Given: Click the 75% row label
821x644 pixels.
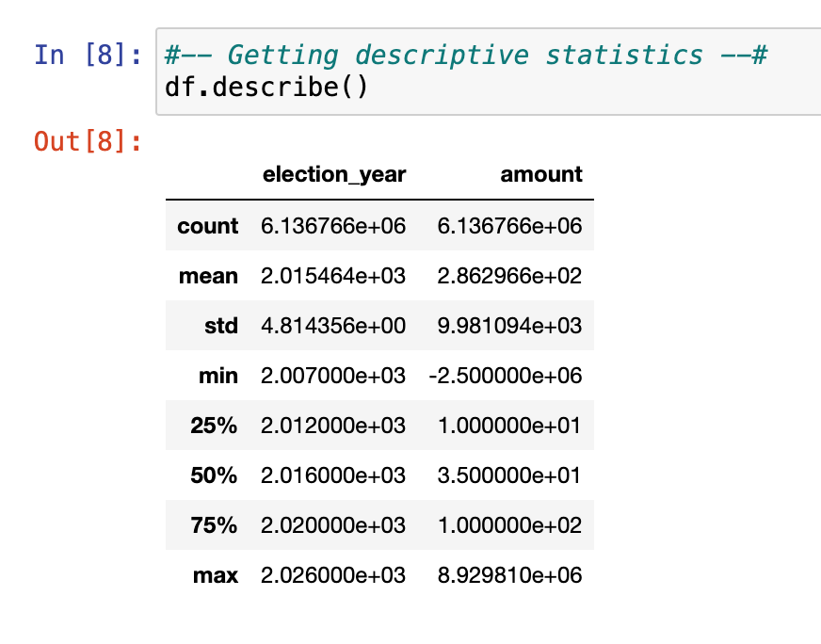Looking at the screenshot, I should [x=214, y=525].
